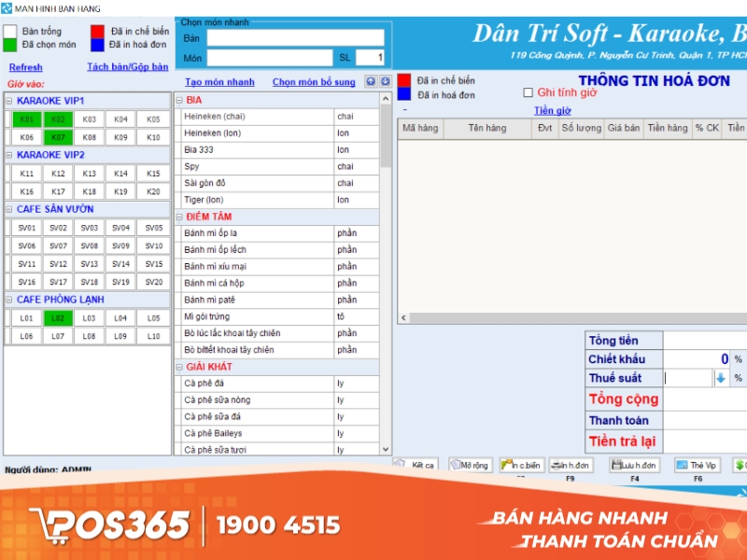The height and width of the screenshot is (560, 747).
Task: Select occupied green table L02
Action: click(57, 318)
